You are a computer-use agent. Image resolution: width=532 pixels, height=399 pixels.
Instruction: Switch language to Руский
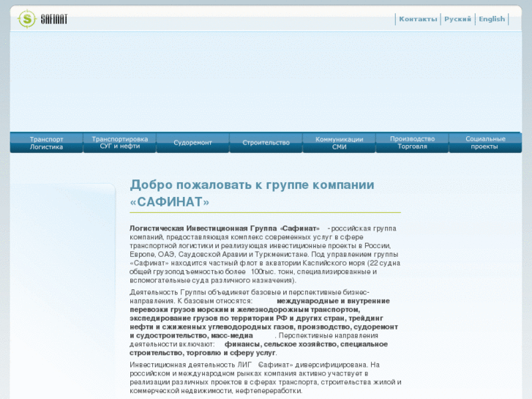click(457, 19)
